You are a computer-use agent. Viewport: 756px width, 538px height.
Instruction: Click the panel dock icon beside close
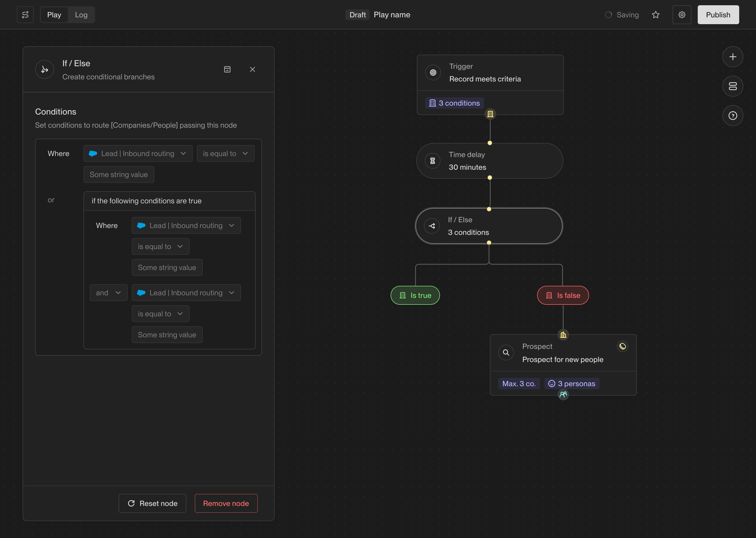click(x=227, y=69)
